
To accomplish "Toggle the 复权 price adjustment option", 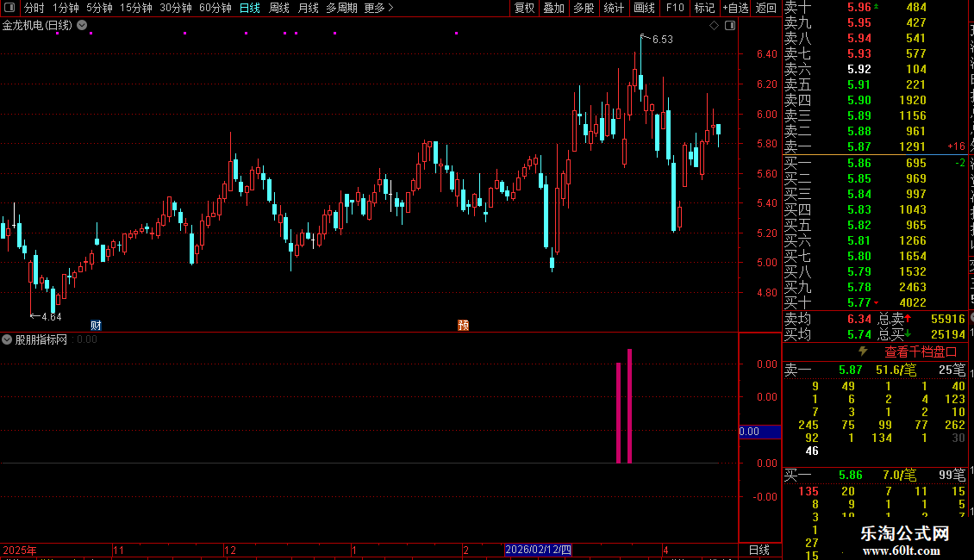I will pos(524,8).
